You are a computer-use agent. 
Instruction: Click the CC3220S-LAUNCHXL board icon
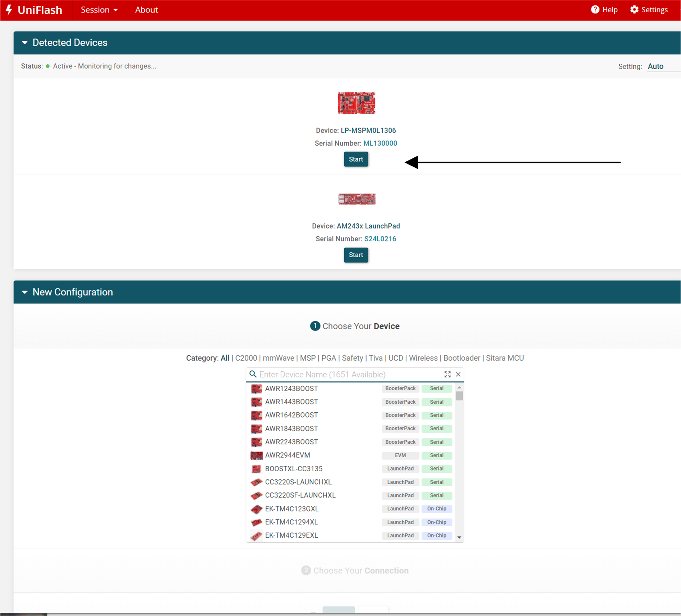coord(256,482)
